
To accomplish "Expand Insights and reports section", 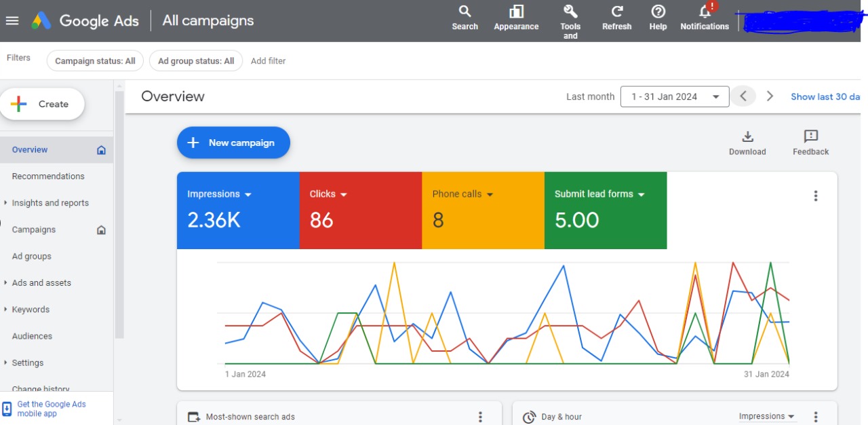I will [6, 203].
